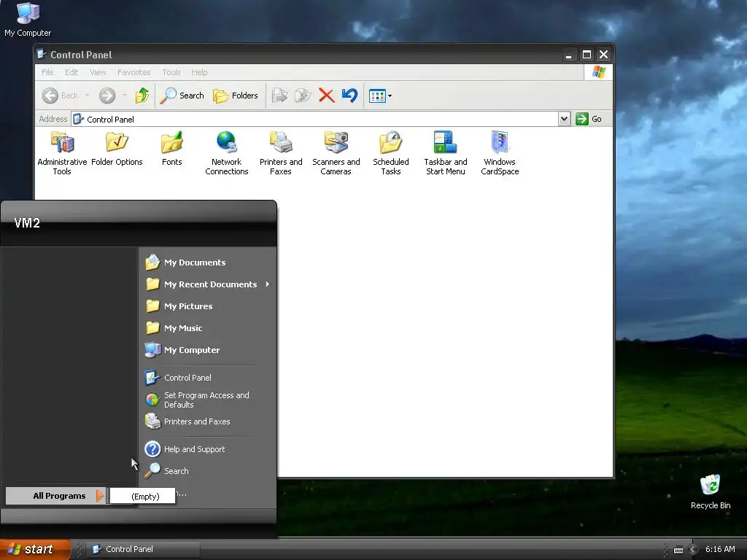This screenshot has width=747, height=560.
Task: Expand the Back history dropdown arrow
Action: 88,96
